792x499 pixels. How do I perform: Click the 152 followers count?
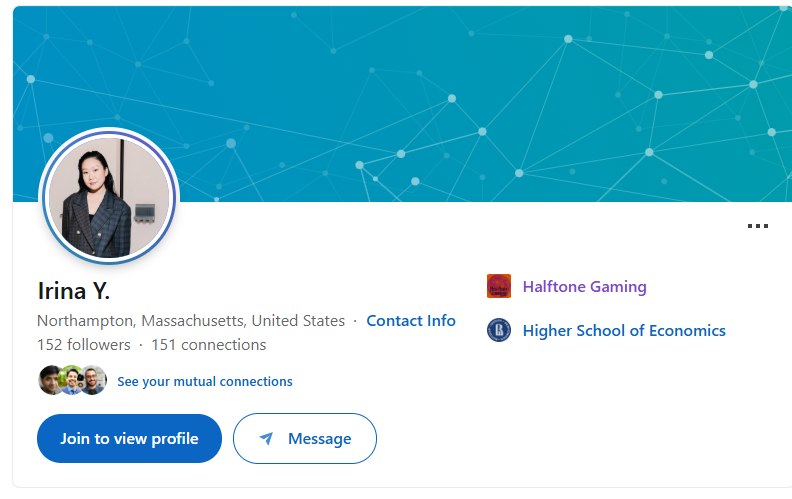click(x=84, y=345)
